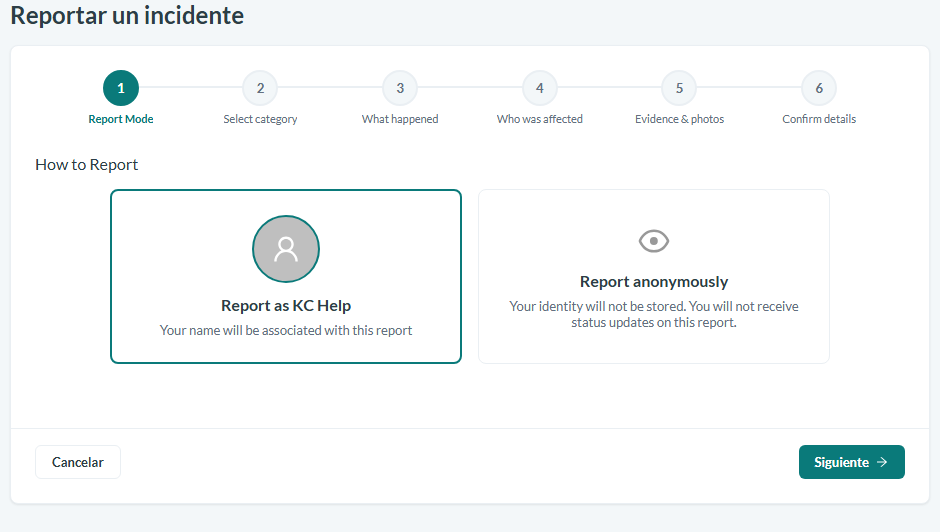Choose Report anonymously option
This screenshot has height=532, width=940.
(x=654, y=276)
